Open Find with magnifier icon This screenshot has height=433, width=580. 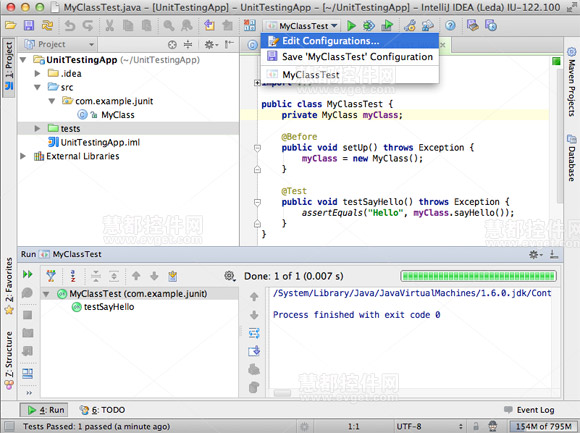click(169, 26)
